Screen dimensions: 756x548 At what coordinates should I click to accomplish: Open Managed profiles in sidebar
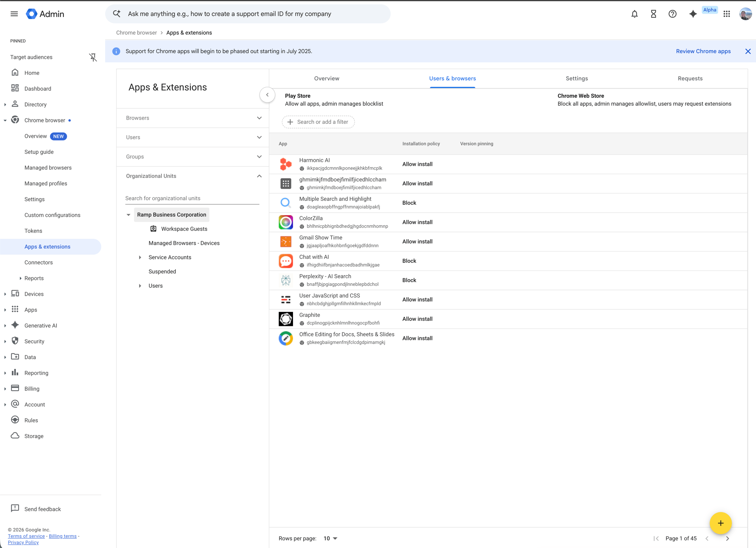click(46, 184)
